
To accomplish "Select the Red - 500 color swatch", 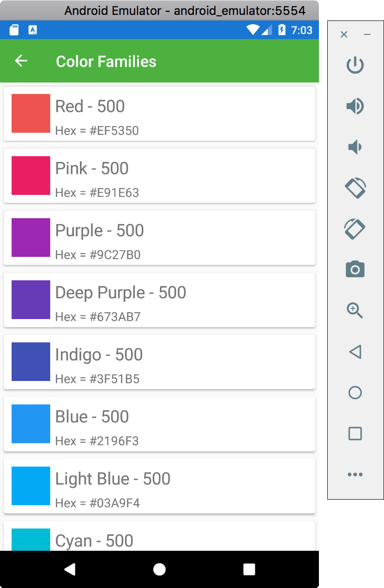I will click(31, 114).
